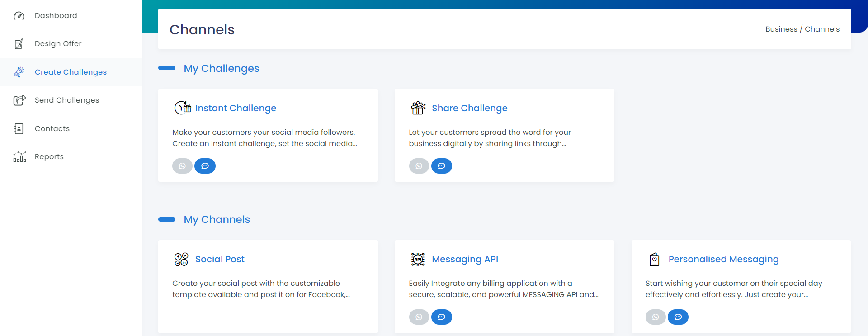Image resolution: width=868 pixels, height=336 pixels.
Task: Click Business in the breadcrumb
Action: point(781,29)
